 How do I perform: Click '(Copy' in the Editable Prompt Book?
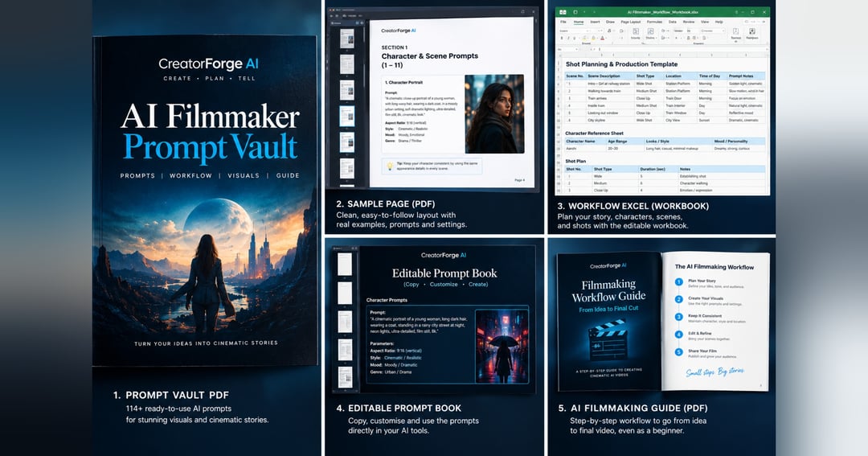[411, 284]
